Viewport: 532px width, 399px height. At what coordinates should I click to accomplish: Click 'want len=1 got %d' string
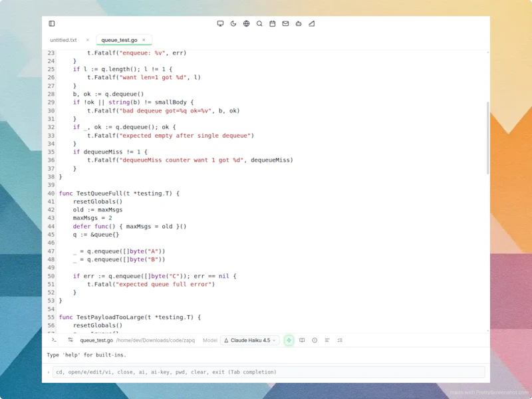154,77
